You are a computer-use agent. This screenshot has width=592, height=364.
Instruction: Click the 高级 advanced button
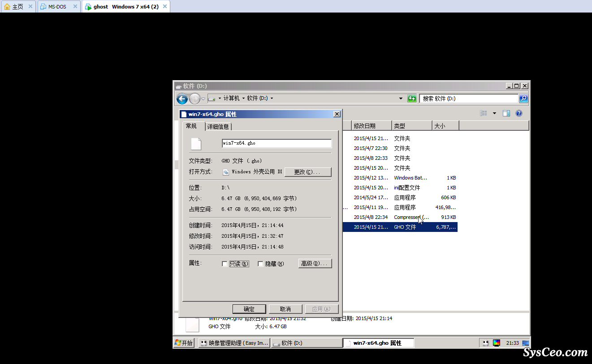(x=315, y=264)
